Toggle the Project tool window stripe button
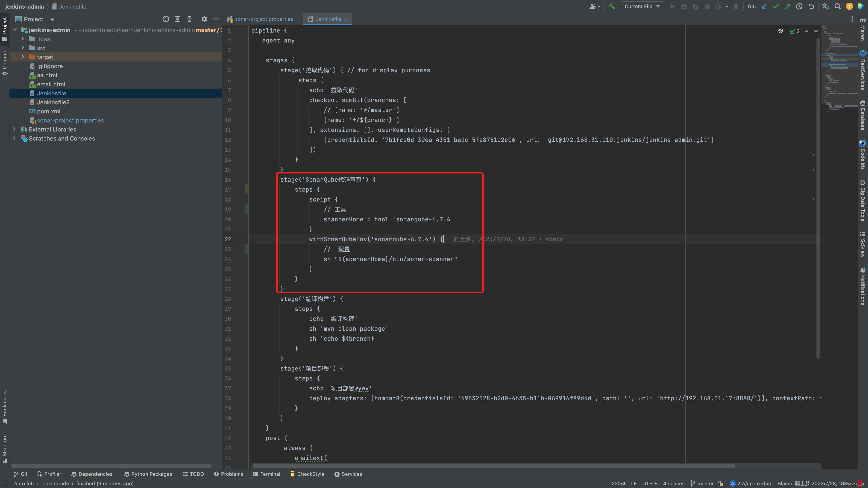 (5, 29)
